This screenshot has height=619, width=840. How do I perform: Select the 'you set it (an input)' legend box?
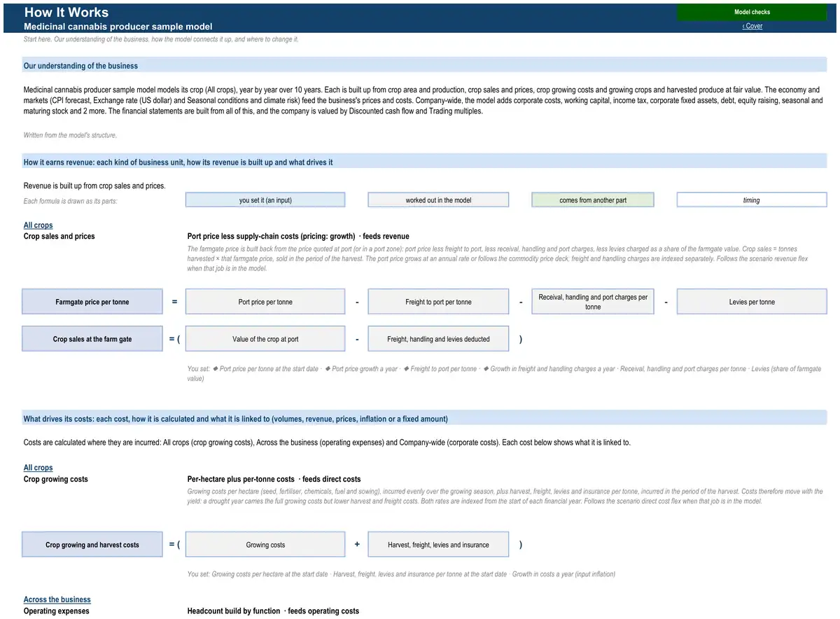coord(265,200)
